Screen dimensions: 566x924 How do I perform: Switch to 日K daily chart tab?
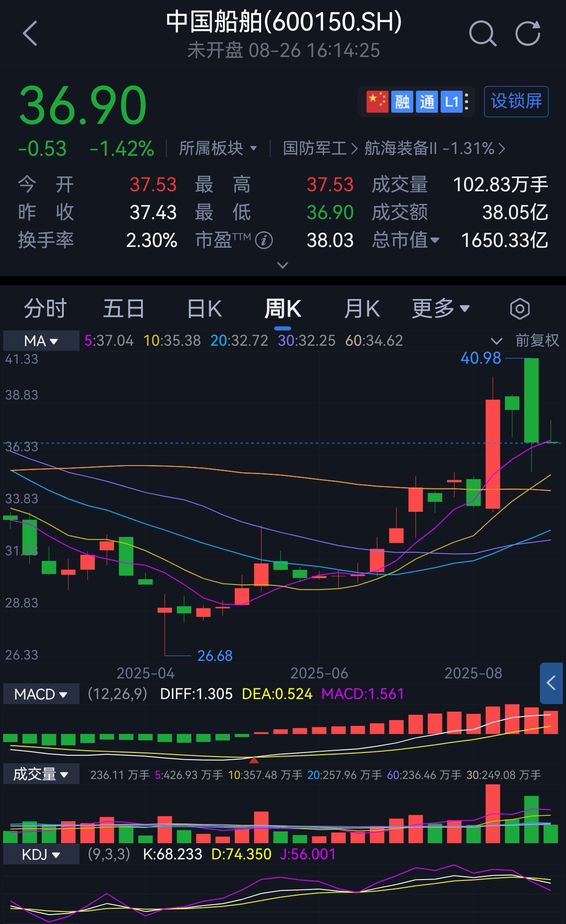[x=204, y=309]
